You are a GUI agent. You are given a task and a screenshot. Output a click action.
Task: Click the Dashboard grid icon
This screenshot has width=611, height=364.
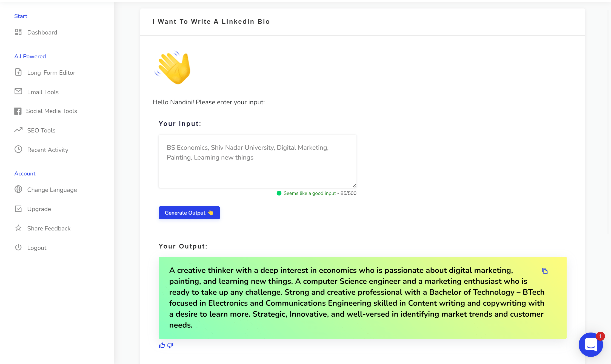pos(18,32)
